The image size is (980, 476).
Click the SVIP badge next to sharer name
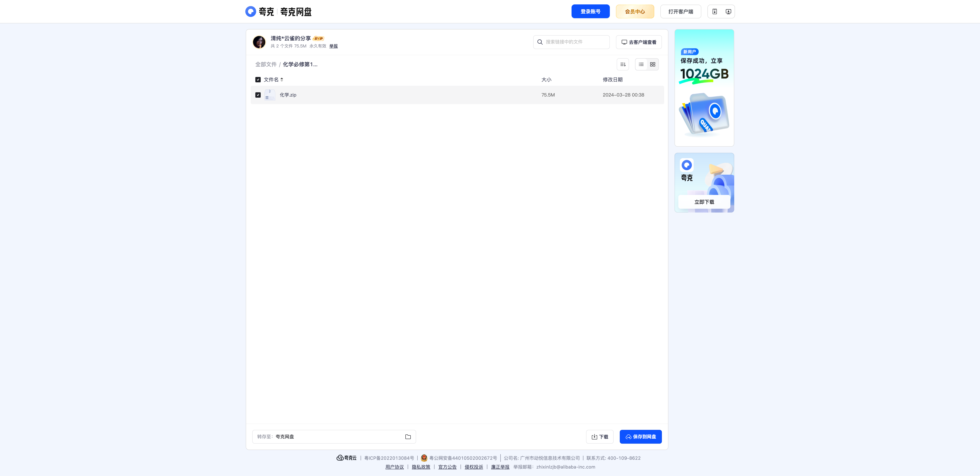(318, 38)
